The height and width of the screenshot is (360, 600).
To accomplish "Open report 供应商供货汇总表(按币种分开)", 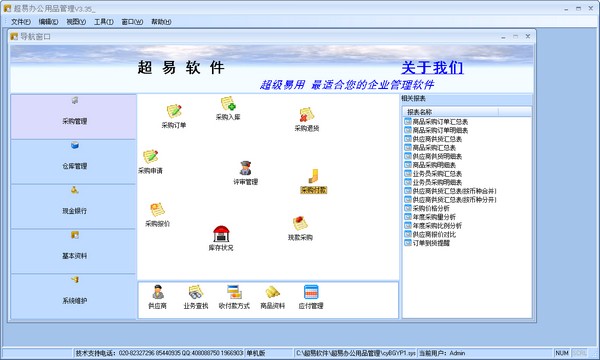I will click(451, 200).
